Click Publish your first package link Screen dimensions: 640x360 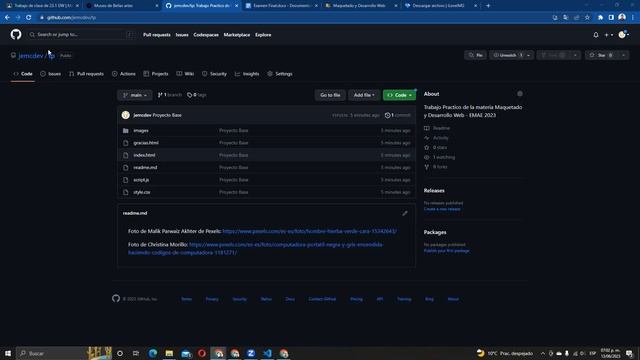tap(447, 251)
